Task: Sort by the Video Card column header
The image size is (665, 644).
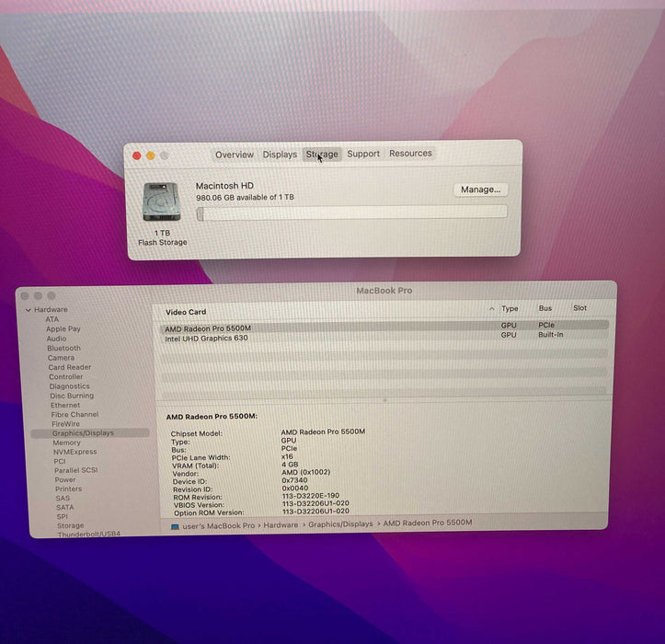Action: [x=186, y=312]
